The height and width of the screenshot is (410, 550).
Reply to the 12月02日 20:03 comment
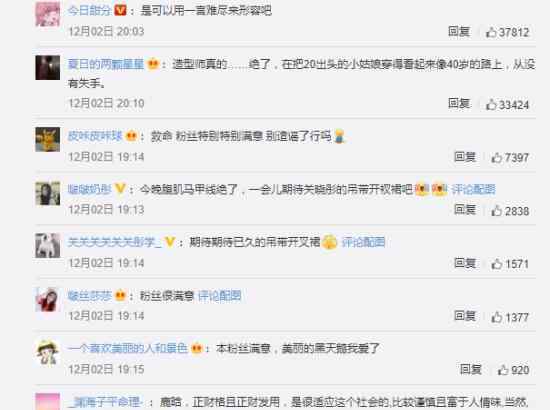[x=459, y=32]
